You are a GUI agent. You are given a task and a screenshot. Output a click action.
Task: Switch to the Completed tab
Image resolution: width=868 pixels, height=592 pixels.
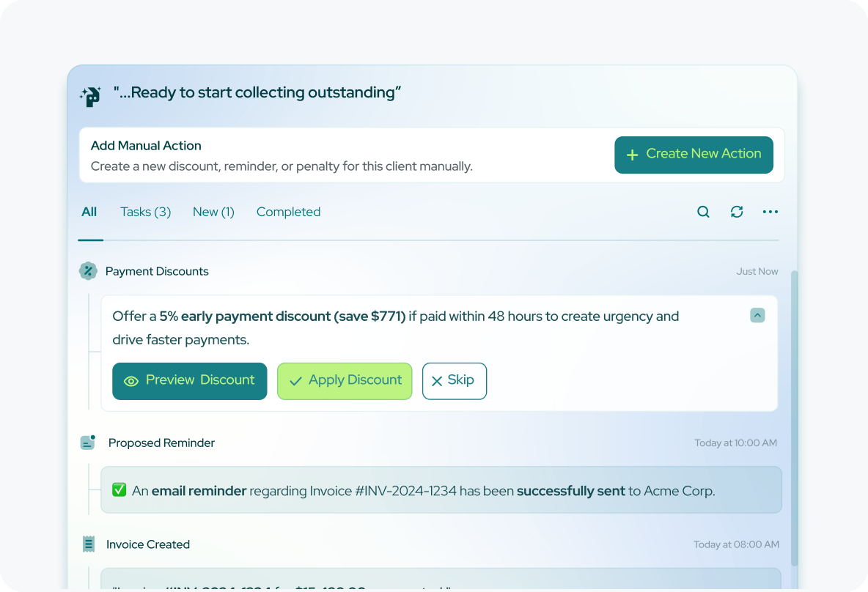(288, 212)
